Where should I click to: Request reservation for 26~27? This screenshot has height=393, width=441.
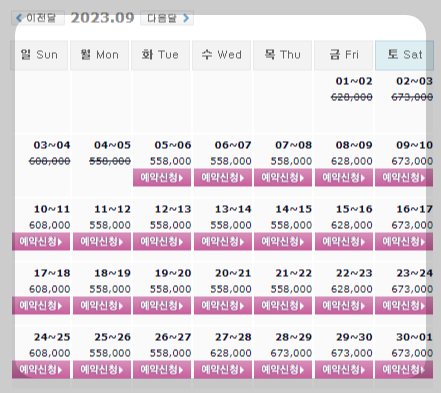point(162,369)
